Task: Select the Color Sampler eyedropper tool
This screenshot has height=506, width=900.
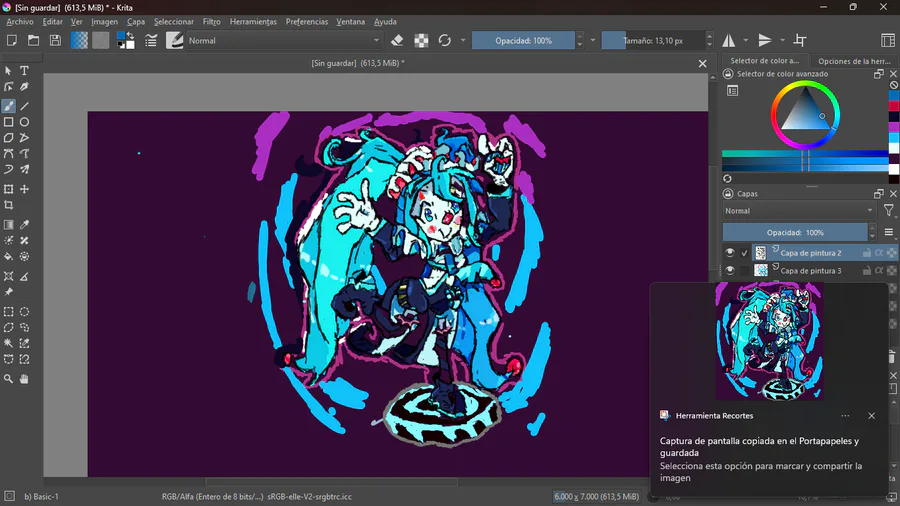Action: click(x=24, y=225)
